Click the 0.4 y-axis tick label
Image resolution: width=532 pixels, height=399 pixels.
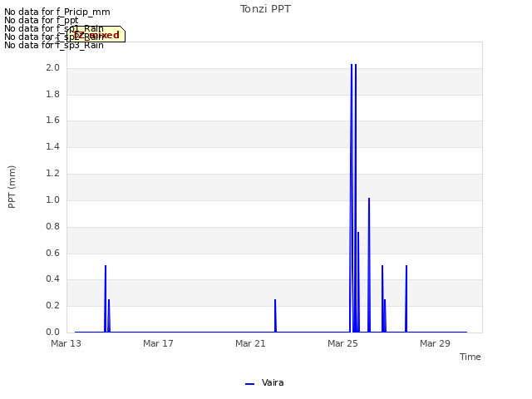[x=52, y=279]
